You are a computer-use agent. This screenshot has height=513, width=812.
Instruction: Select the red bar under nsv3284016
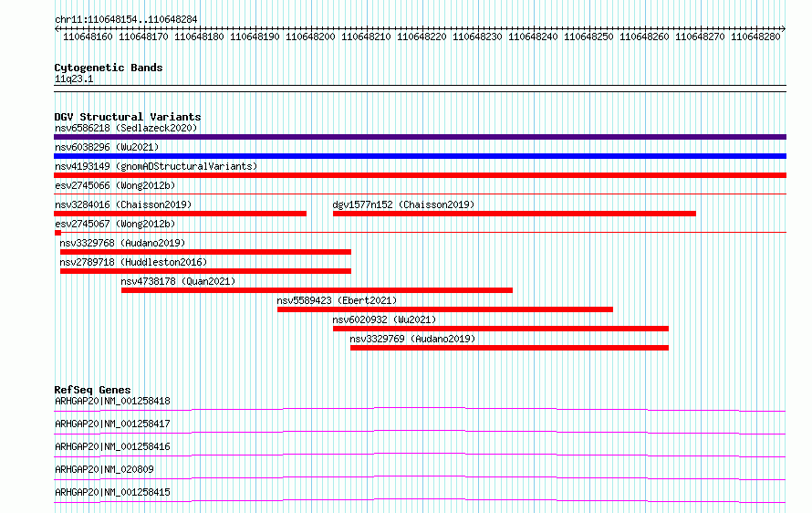(181, 214)
